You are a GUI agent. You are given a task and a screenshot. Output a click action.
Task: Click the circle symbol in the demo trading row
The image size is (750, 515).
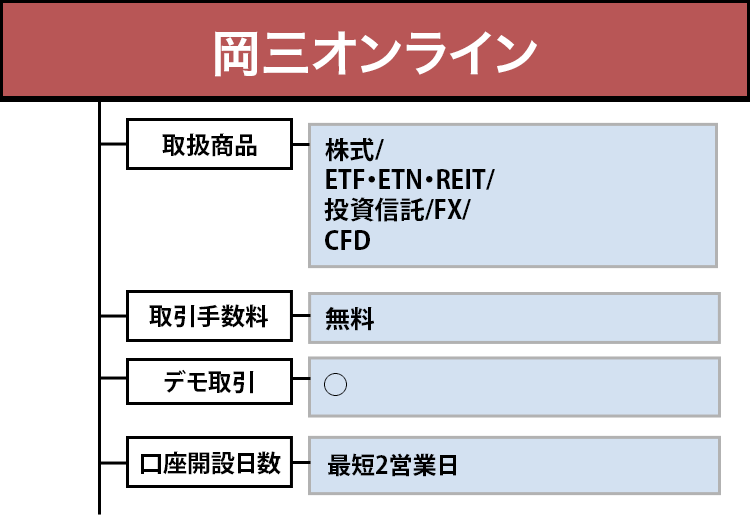click(x=336, y=386)
